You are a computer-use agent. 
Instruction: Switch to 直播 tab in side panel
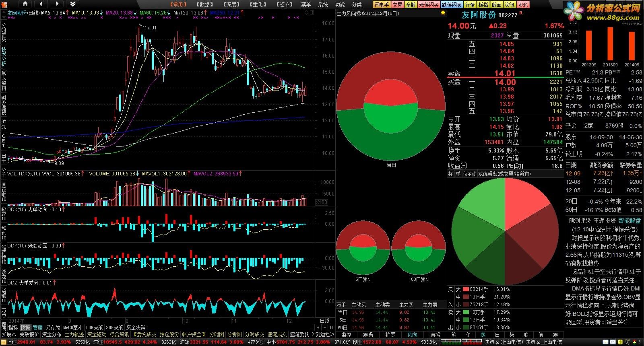[x=436, y=334]
